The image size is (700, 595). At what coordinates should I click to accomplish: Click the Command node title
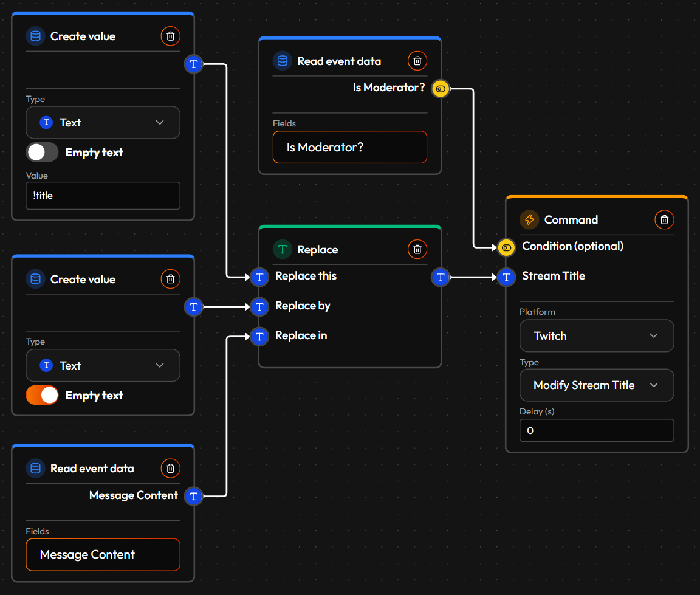click(x=571, y=219)
